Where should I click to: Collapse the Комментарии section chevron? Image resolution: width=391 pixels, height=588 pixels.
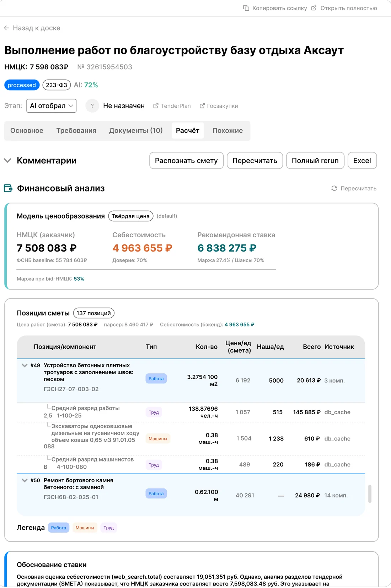click(x=7, y=161)
